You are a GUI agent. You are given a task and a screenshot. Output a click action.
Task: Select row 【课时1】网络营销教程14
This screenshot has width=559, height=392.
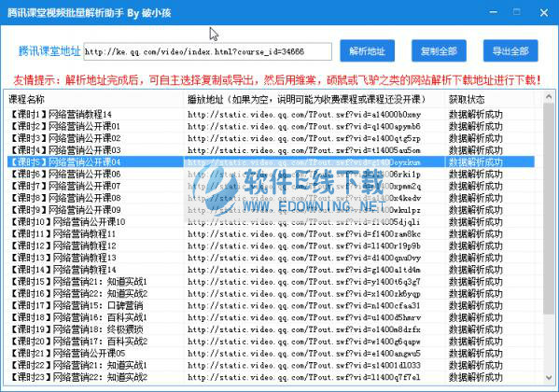[271, 114]
